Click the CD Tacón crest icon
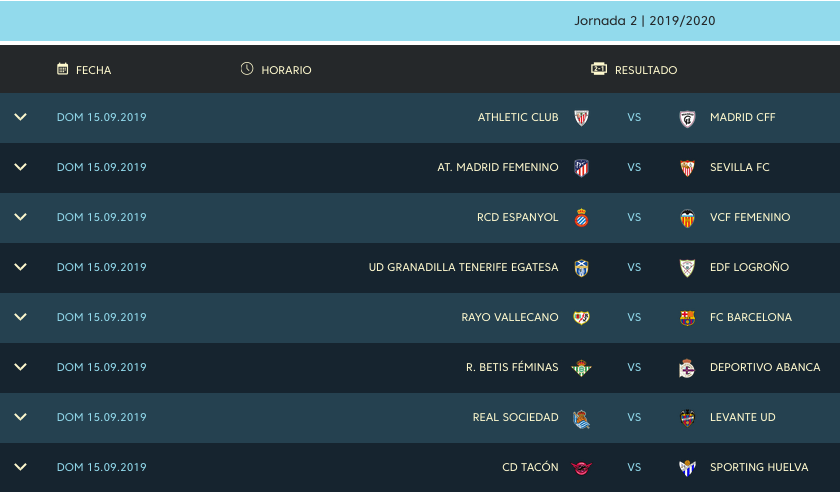 581,468
